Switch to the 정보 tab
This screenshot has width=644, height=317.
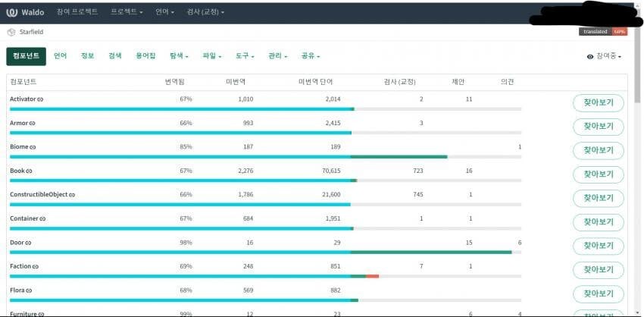pos(87,56)
